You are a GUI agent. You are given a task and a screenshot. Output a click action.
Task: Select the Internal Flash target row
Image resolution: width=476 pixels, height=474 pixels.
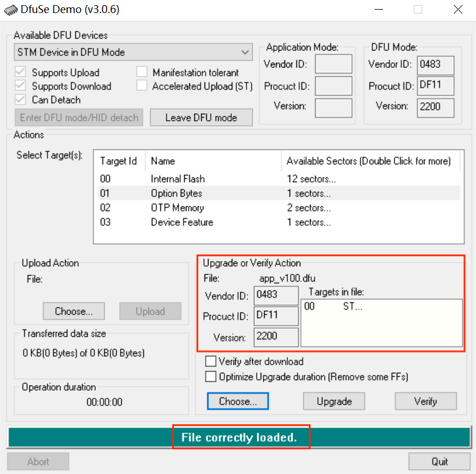(x=177, y=179)
